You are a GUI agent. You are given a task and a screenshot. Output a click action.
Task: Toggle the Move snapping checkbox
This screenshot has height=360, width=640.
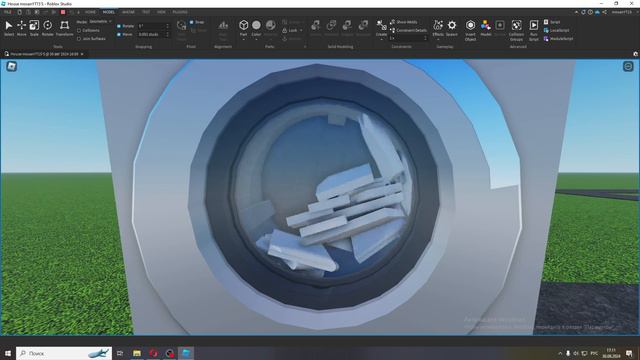(x=119, y=34)
